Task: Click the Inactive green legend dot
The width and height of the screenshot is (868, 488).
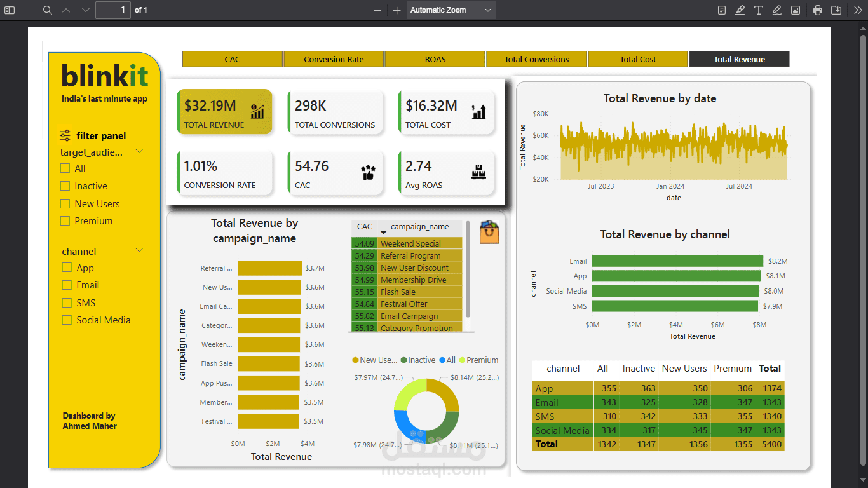Action: point(404,360)
